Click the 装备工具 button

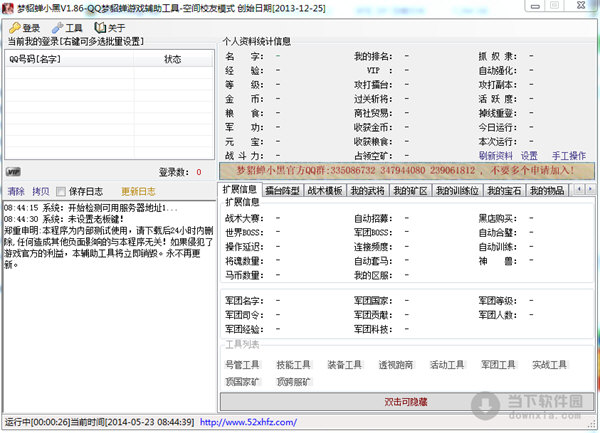pos(344,365)
